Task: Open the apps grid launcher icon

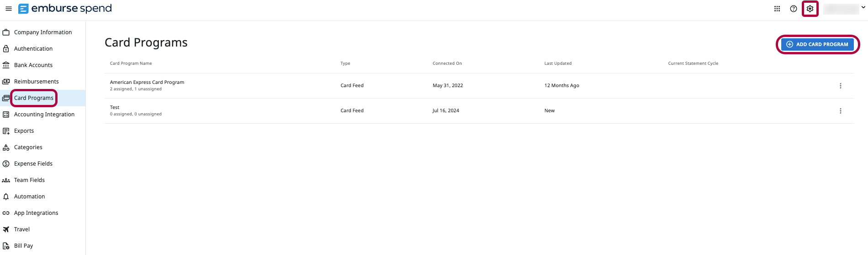Action: (x=777, y=9)
